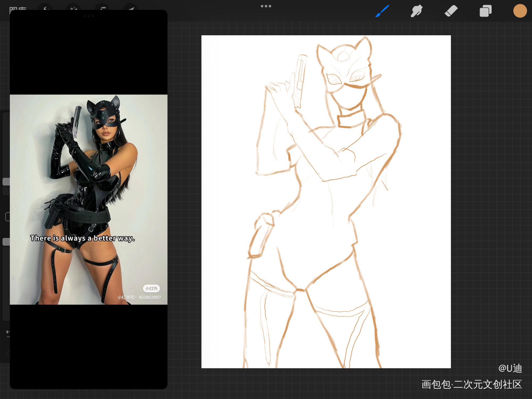Image resolution: width=532 pixels, height=399 pixels.
Task: Select the Eraser tool
Action: 451,11
